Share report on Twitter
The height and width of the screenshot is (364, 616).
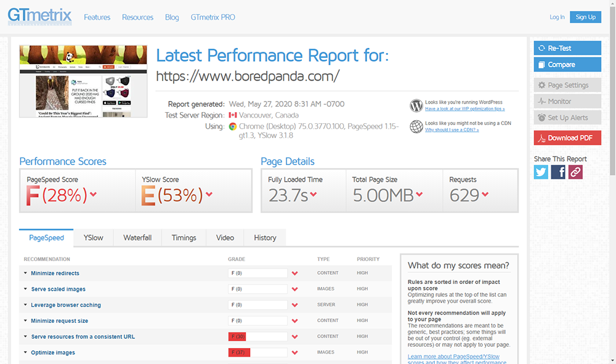coord(541,172)
